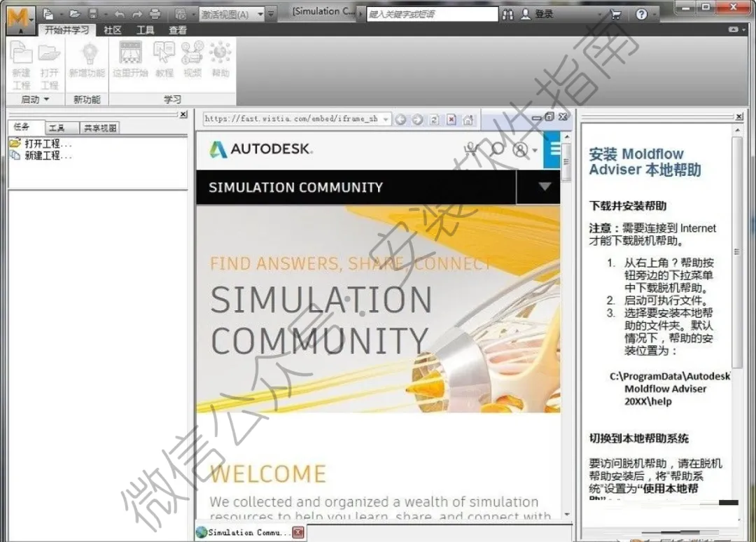Click the 安装 Moldflow Adviser 本地帮助 heading
Viewport: 756px width, 542px height.
pos(645,162)
